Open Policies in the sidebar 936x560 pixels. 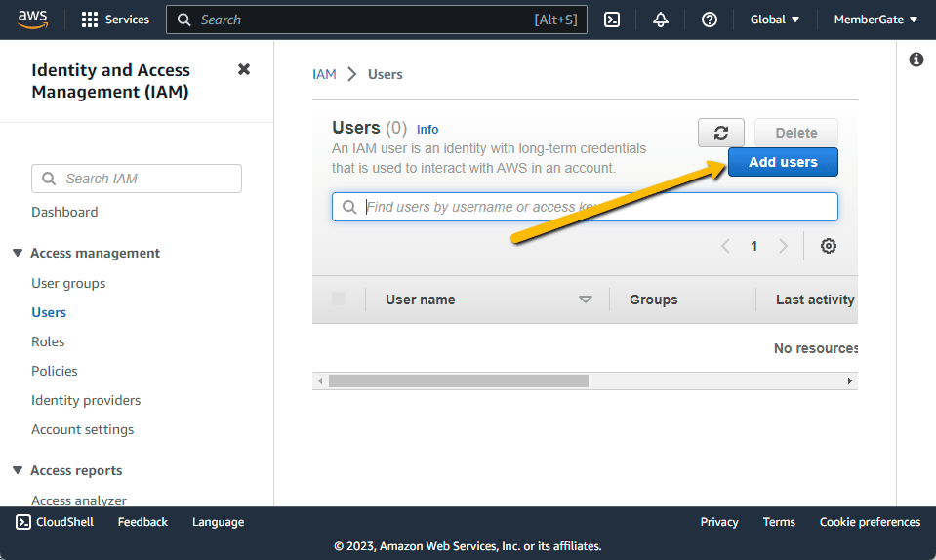[x=55, y=371]
